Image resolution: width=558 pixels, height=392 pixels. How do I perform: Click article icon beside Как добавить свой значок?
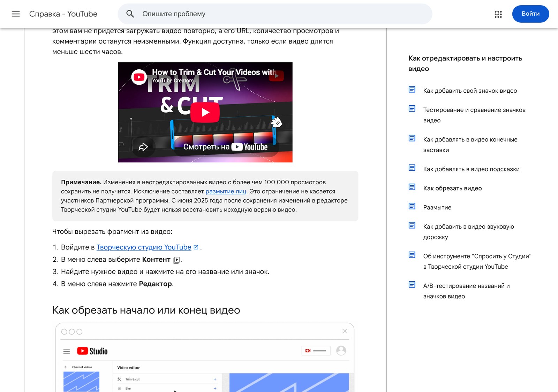pyautogui.click(x=412, y=90)
